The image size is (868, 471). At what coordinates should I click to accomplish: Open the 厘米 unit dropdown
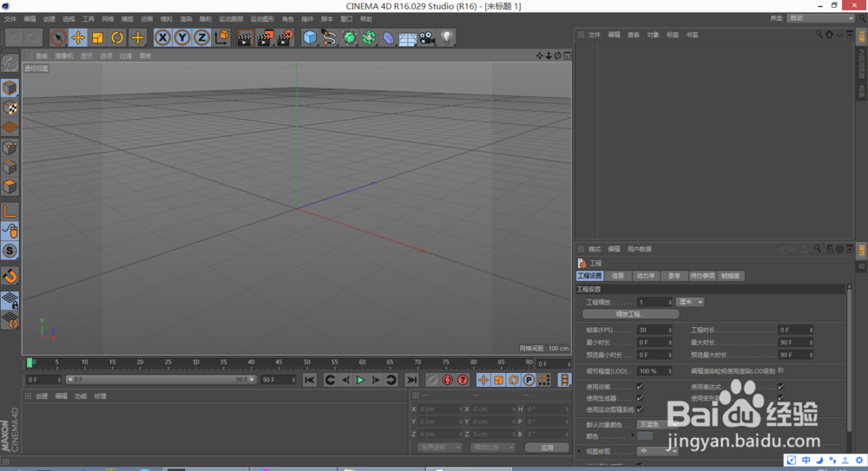point(690,302)
